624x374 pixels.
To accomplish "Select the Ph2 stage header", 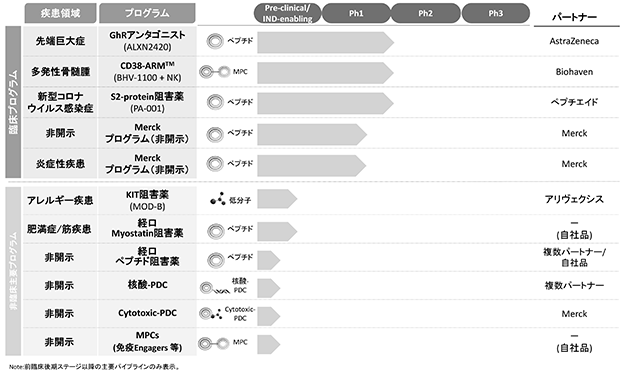I will coord(425,13).
